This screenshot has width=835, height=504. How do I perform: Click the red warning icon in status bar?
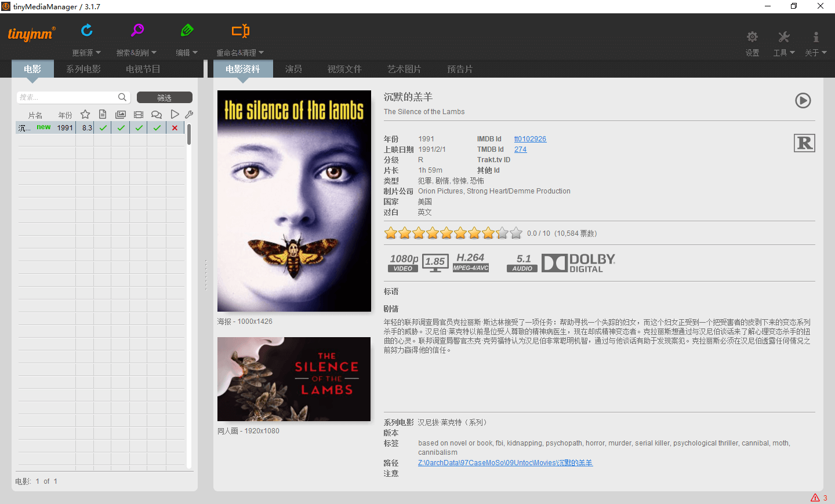click(x=815, y=498)
